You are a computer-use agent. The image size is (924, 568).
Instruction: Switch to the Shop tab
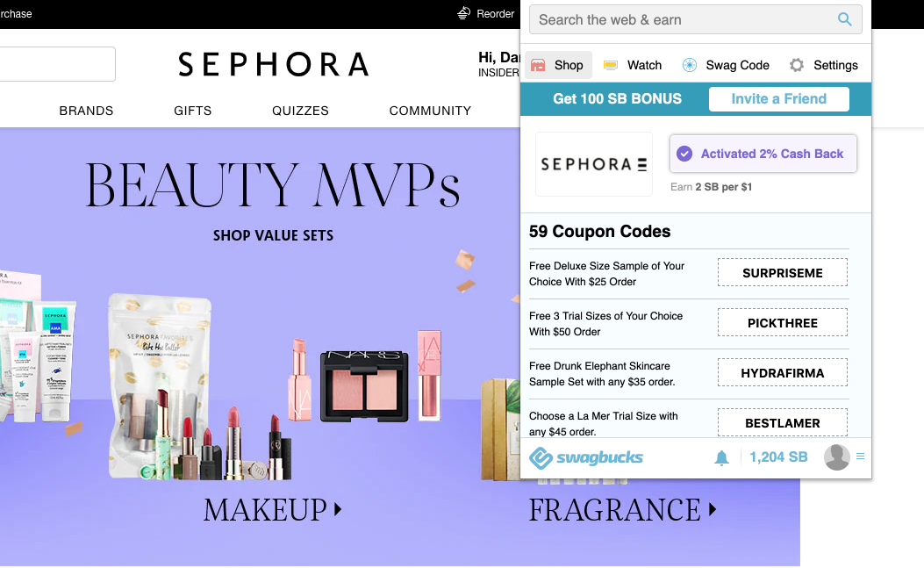tap(557, 65)
